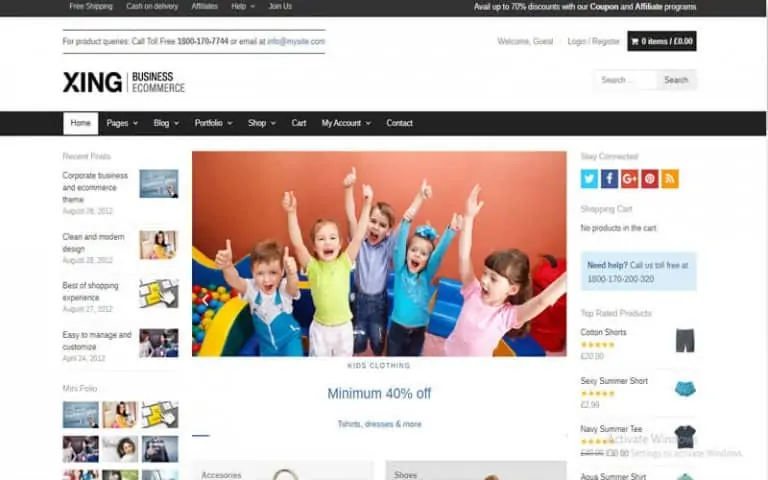Click the Search button
This screenshot has width=768, height=480.
(676, 80)
